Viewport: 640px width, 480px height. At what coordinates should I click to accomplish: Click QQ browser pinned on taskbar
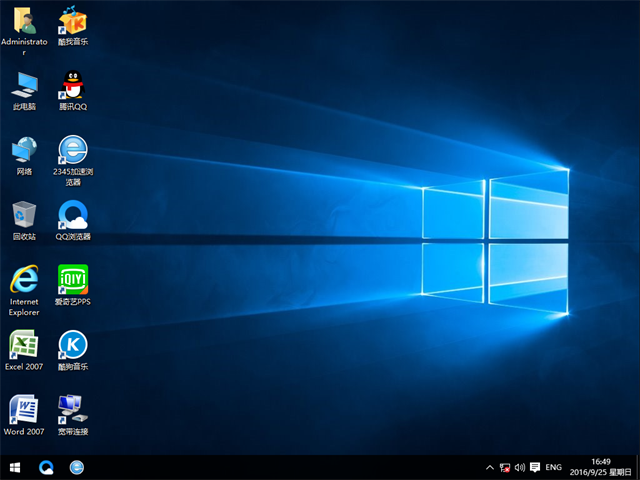[x=47, y=467]
